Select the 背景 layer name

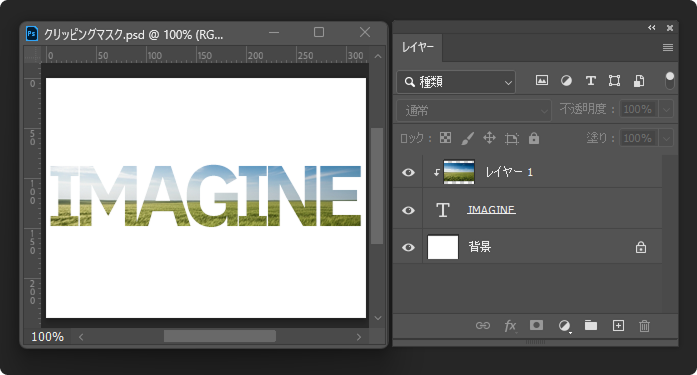pyautogui.click(x=480, y=247)
